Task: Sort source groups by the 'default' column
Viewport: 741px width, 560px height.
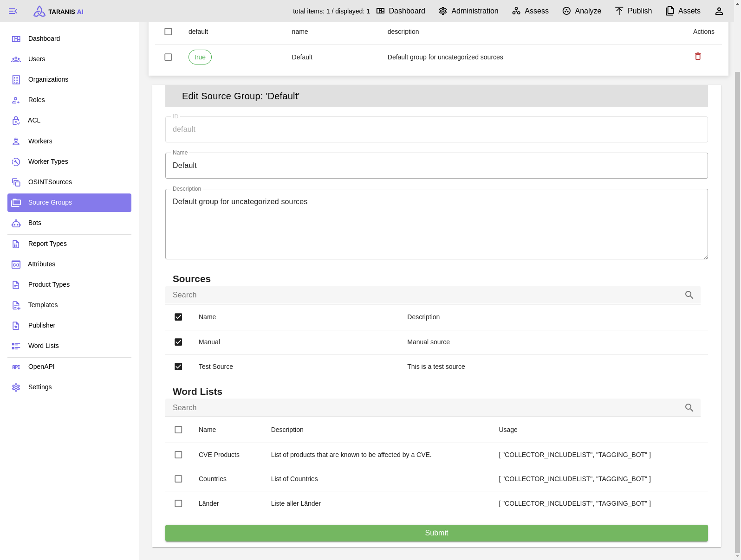Action: click(x=198, y=32)
